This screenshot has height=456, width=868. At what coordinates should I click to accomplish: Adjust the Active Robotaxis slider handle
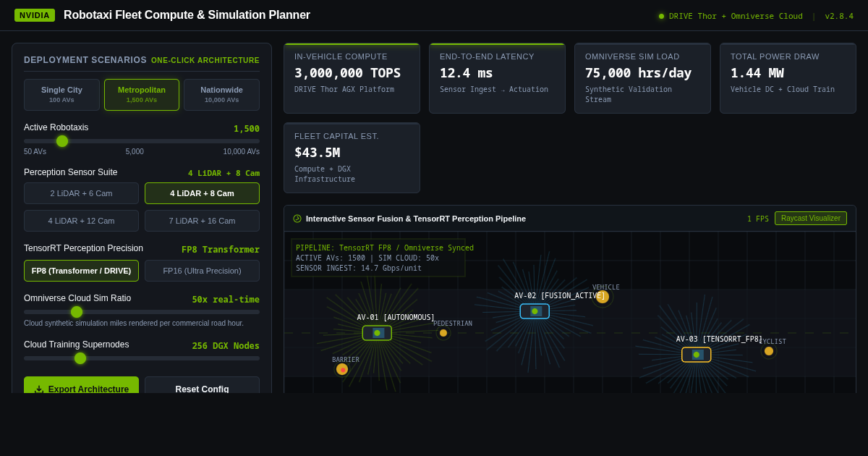pos(62,141)
